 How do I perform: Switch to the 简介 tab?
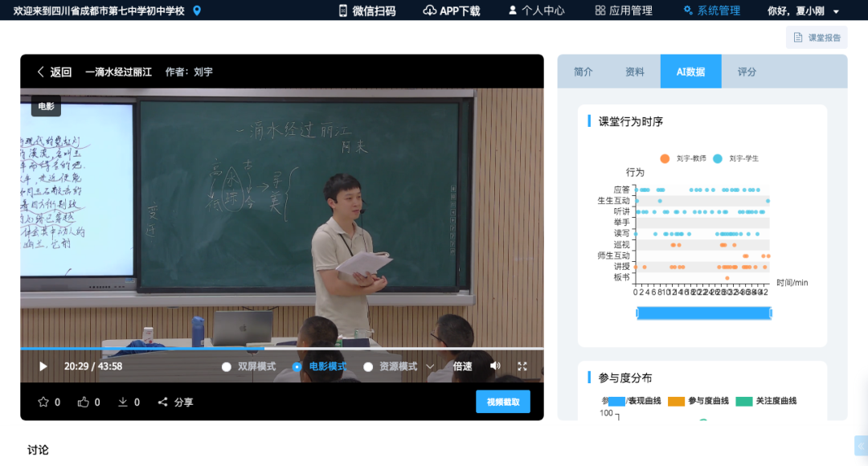click(x=583, y=72)
